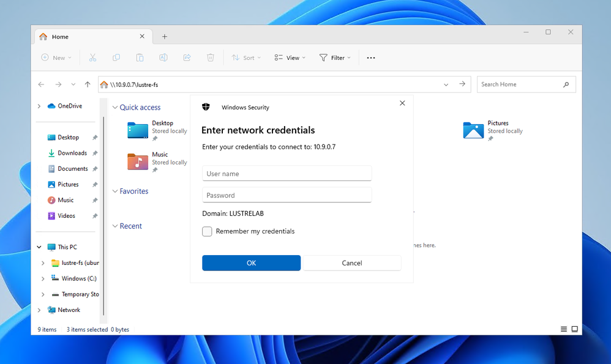Click the Password field
This screenshot has height=364, width=611.
click(287, 195)
